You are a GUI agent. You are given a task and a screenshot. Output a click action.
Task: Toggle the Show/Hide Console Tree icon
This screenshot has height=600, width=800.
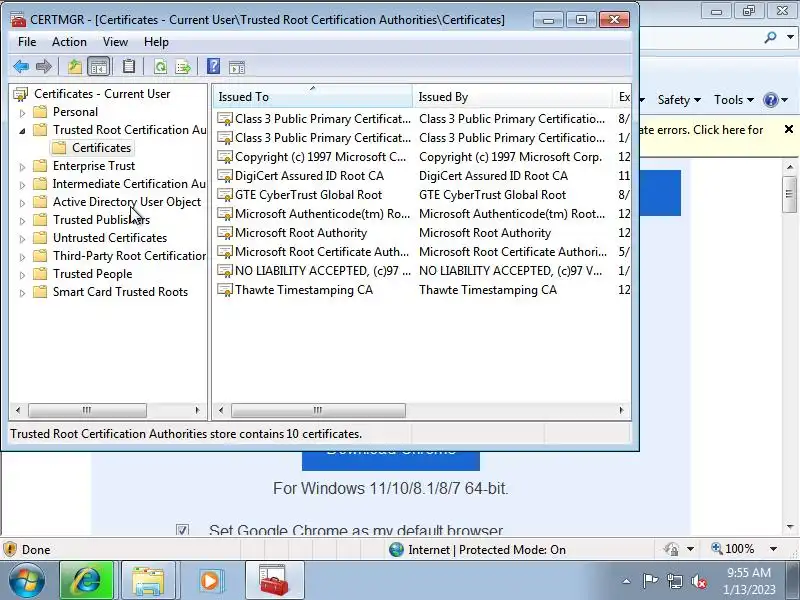(x=98, y=67)
